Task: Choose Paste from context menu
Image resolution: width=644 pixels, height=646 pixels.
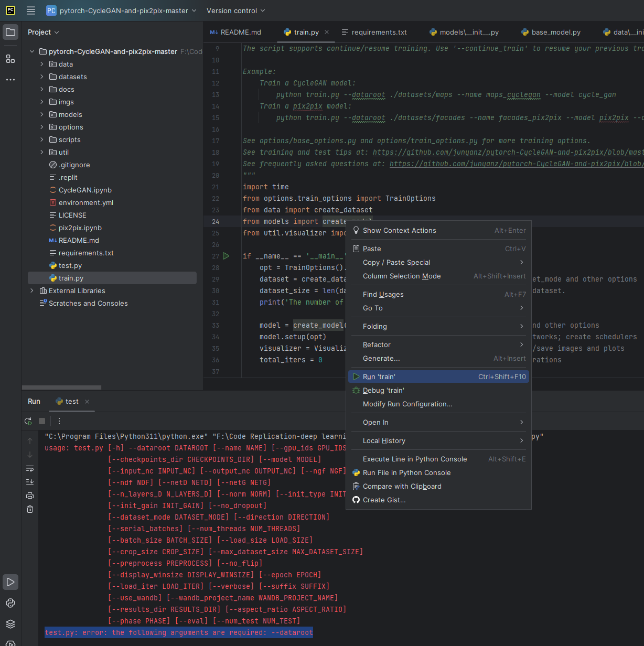Action: (438, 249)
